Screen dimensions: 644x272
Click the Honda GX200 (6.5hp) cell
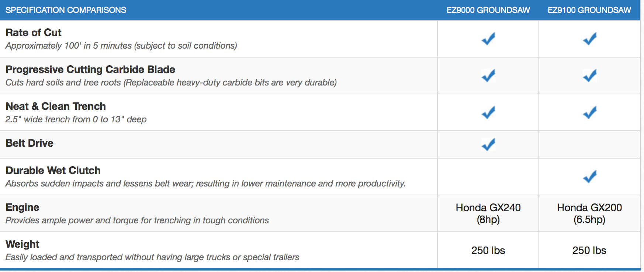[x=589, y=213]
